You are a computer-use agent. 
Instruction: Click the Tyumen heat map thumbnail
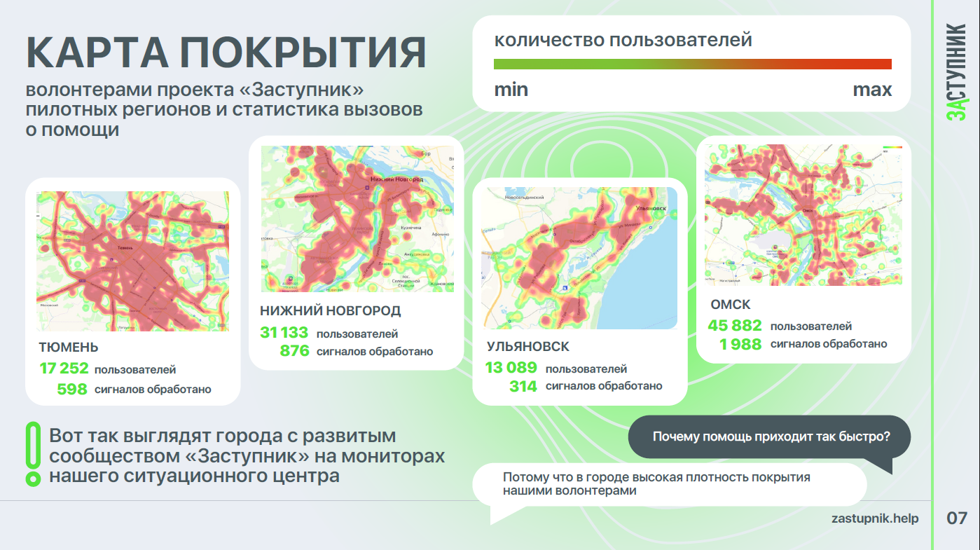pyautogui.click(x=132, y=261)
